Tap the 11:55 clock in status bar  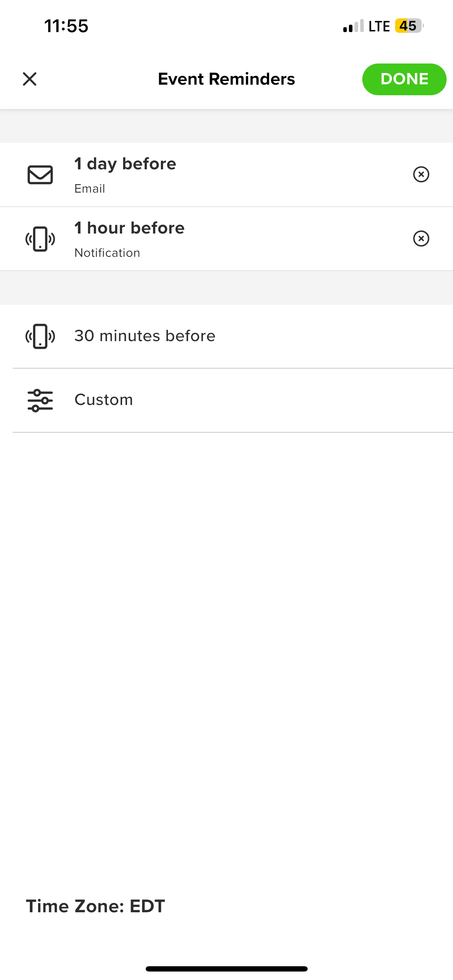click(66, 26)
